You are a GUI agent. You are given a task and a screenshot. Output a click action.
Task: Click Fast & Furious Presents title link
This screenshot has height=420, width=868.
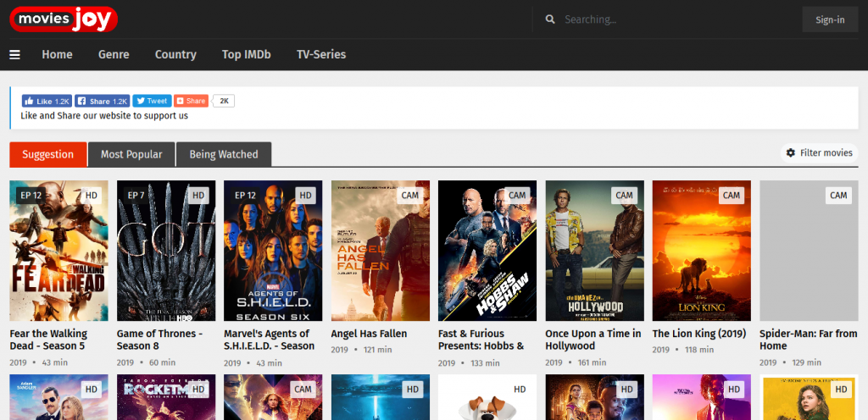tap(481, 340)
